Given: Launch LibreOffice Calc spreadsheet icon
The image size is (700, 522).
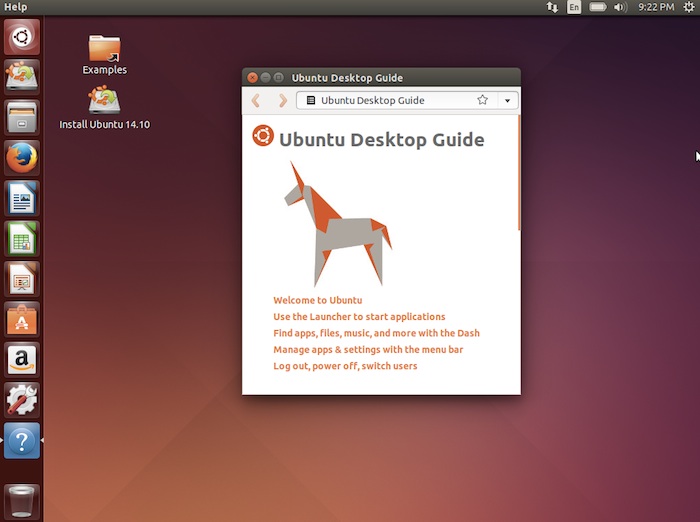Looking at the screenshot, I should click(x=22, y=239).
